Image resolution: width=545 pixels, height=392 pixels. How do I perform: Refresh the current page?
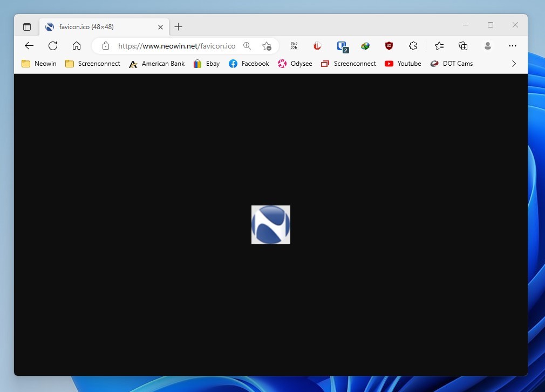coord(53,46)
